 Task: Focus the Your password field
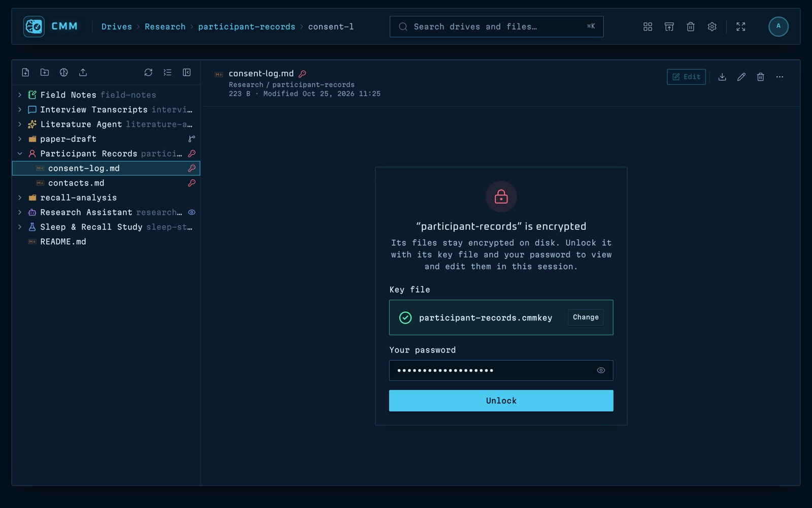pos(501,370)
